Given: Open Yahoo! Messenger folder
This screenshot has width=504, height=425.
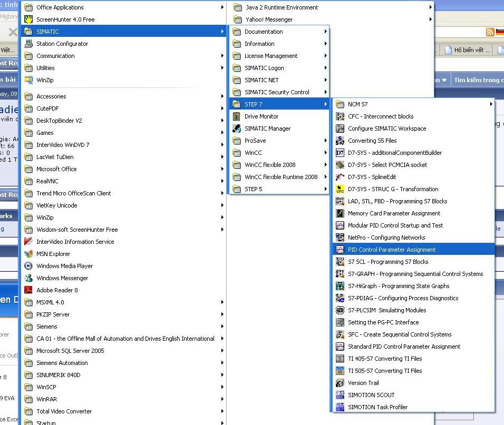Looking at the screenshot, I should 331,19.
